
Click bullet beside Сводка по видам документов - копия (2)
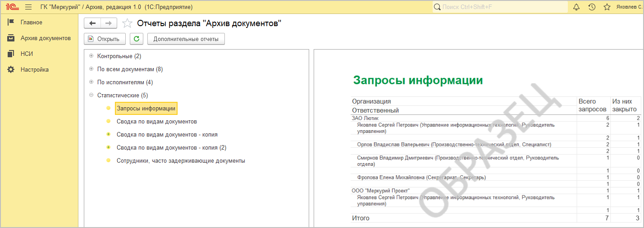(108, 147)
